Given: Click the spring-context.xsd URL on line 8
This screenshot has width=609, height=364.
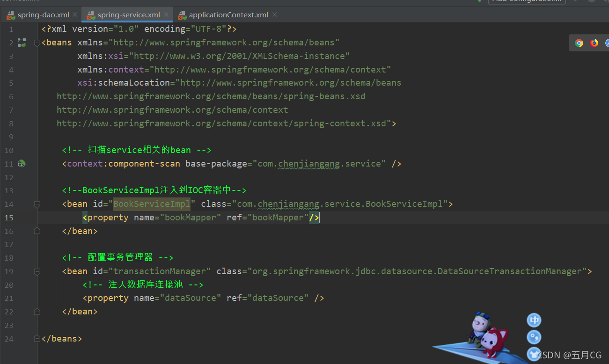Looking at the screenshot, I should tap(221, 124).
